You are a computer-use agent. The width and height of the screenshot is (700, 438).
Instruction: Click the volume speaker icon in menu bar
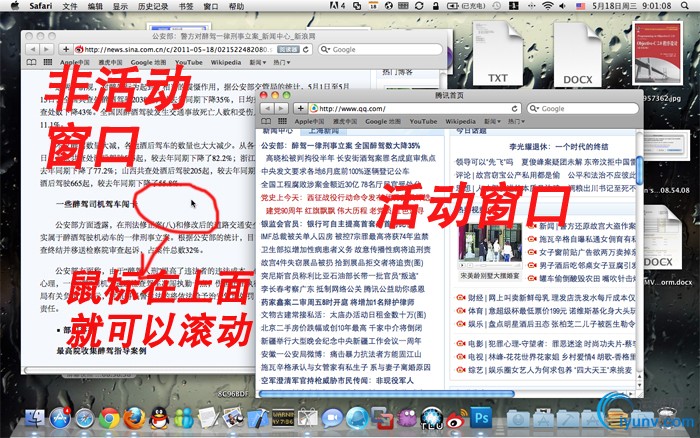click(562, 6)
